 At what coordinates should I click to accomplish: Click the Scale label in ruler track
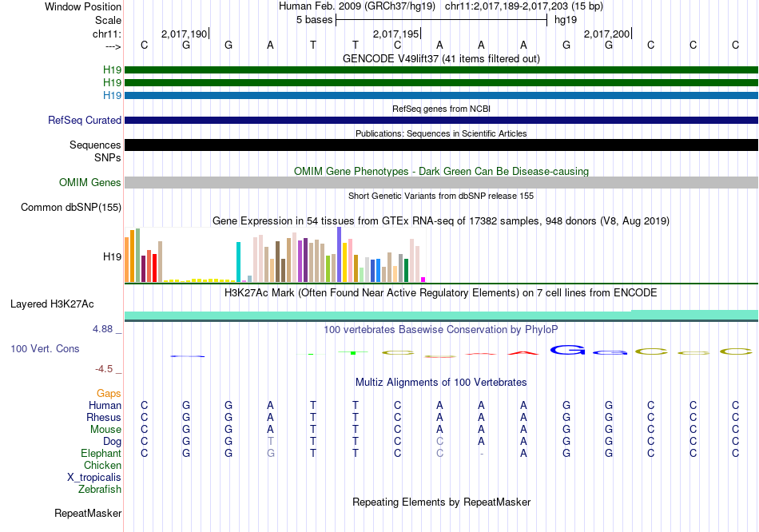click(108, 20)
